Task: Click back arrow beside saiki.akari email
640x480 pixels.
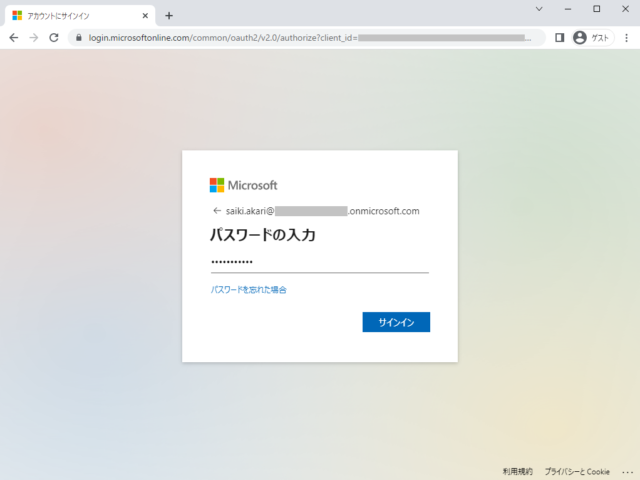Action: click(217, 211)
